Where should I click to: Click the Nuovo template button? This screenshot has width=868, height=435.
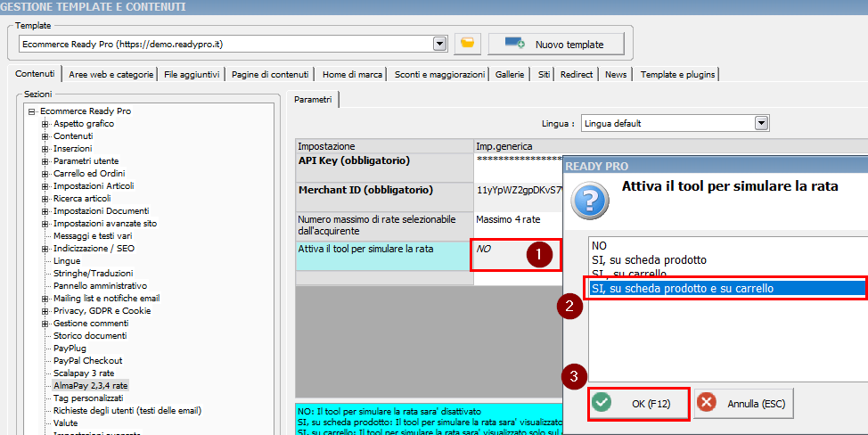556,45
